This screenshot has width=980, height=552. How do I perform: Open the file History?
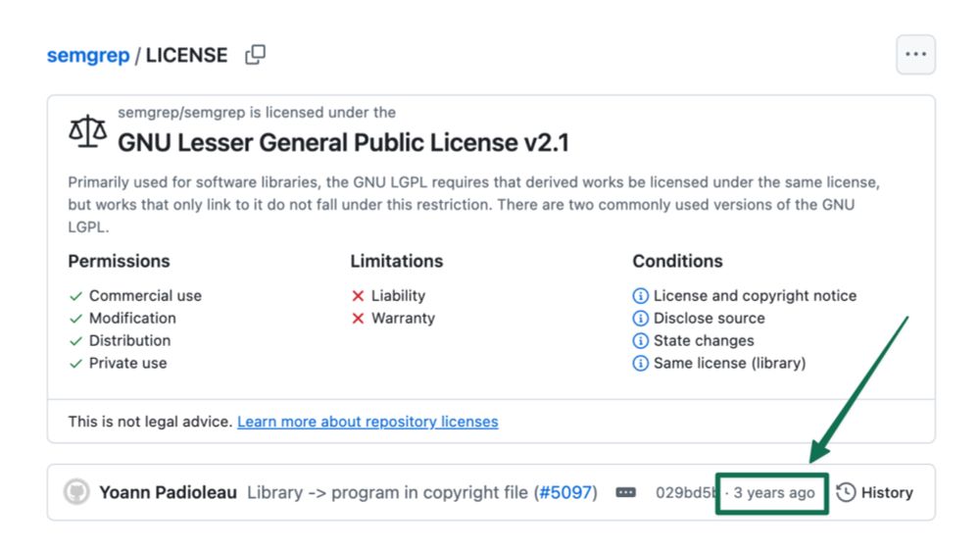click(x=874, y=492)
